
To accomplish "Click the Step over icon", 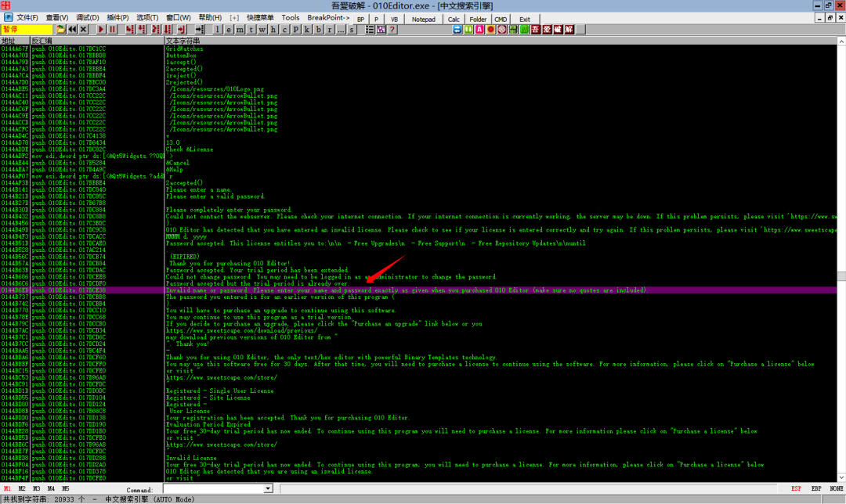I will coord(141,30).
